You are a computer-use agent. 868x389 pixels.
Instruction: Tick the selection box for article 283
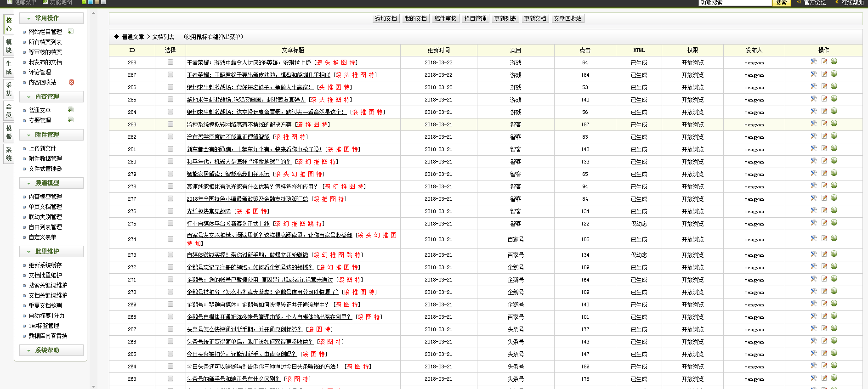[x=170, y=124]
